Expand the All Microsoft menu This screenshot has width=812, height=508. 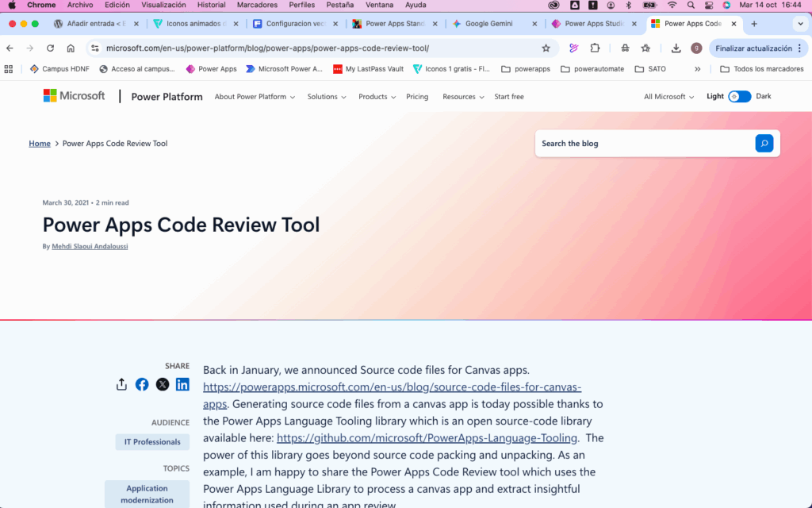668,97
